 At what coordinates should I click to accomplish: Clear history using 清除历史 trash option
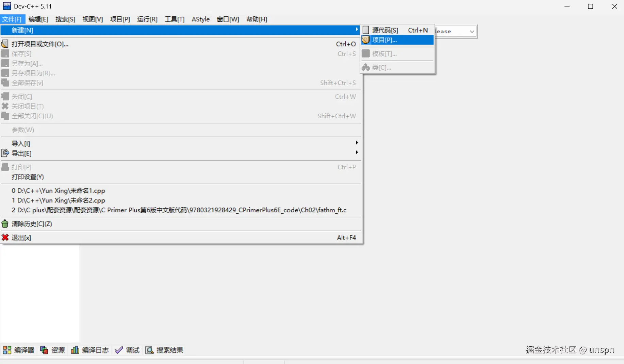(31, 224)
